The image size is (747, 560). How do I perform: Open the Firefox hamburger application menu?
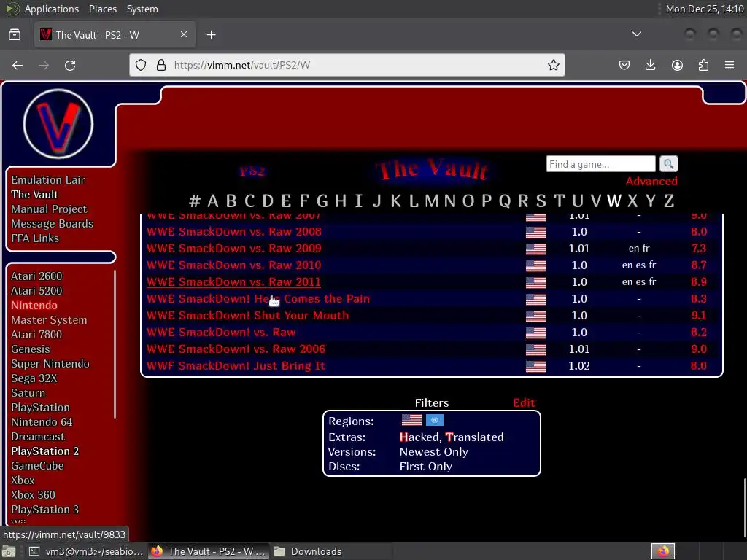click(x=729, y=65)
